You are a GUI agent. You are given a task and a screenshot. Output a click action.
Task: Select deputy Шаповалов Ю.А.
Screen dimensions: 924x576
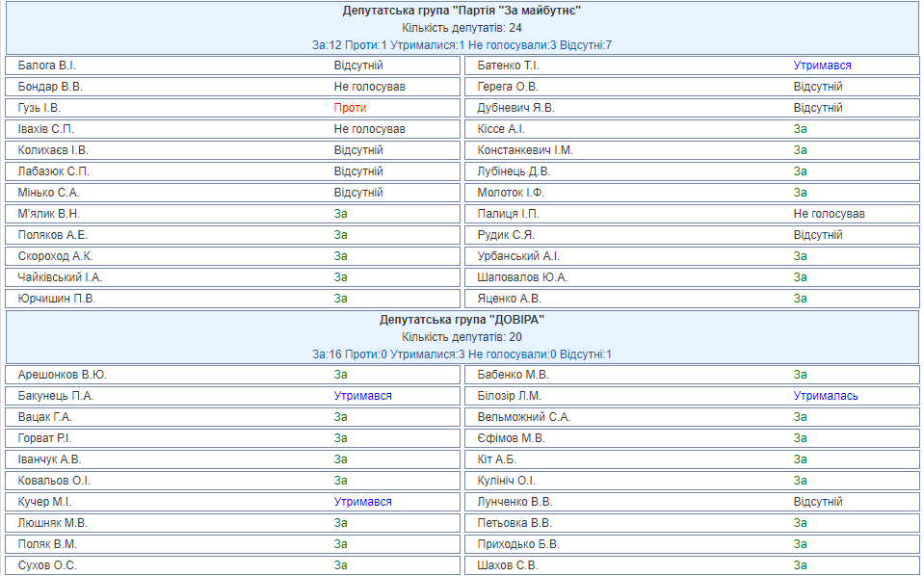click(522, 277)
